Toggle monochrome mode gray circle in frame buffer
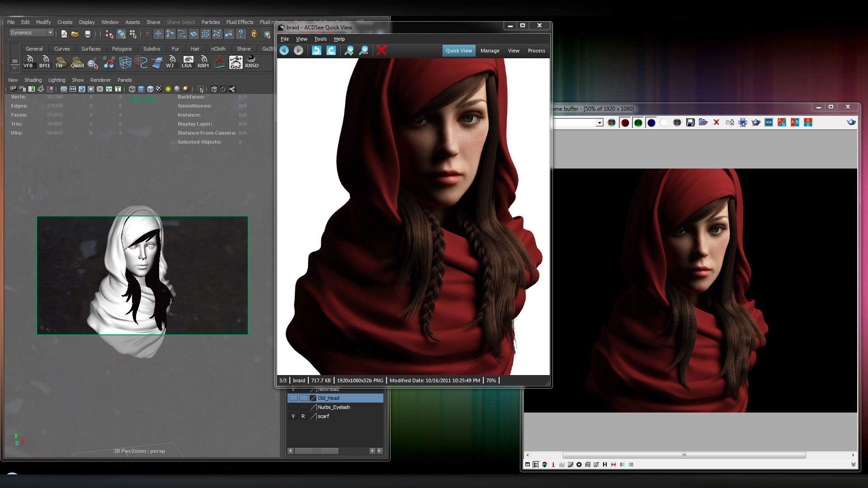Image resolution: width=868 pixels, height=488 pixels. (677, 123)
